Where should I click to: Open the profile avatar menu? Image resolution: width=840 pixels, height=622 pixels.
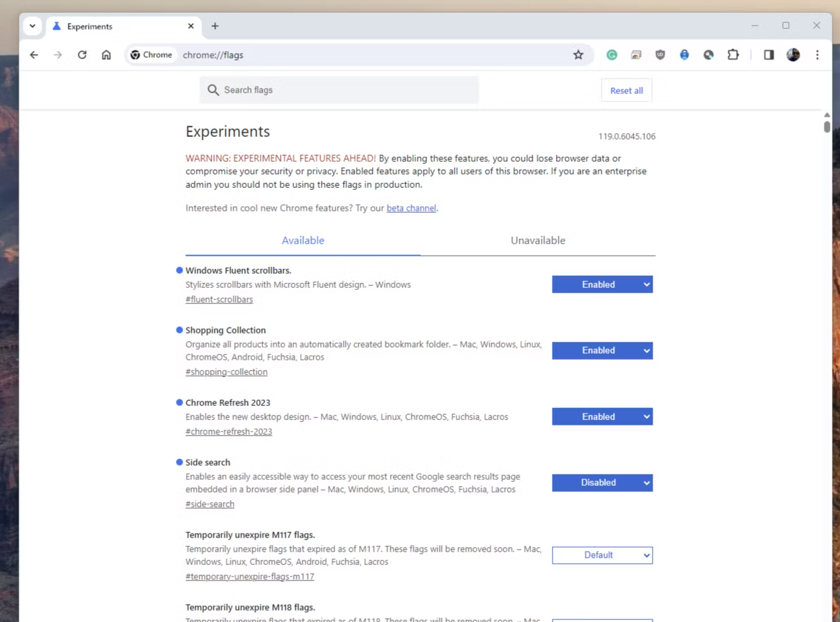tap(793, 55)
